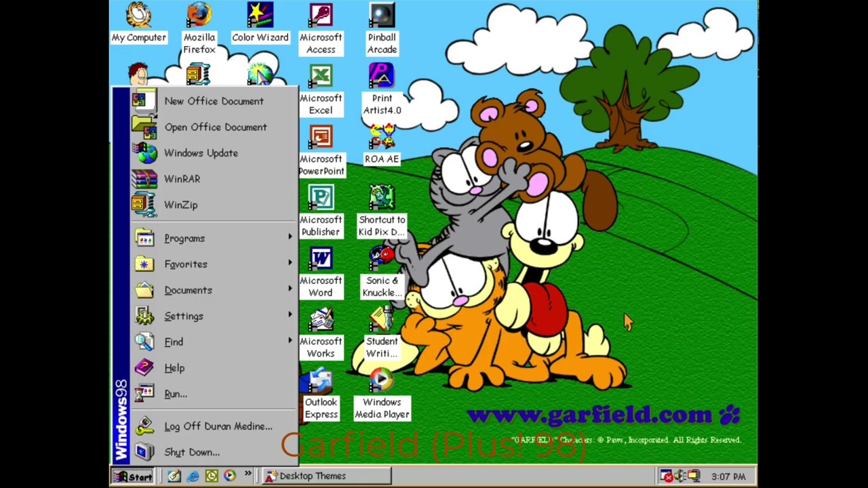Launch Mozilla Firefox from the desktop

tap(199, 28)
